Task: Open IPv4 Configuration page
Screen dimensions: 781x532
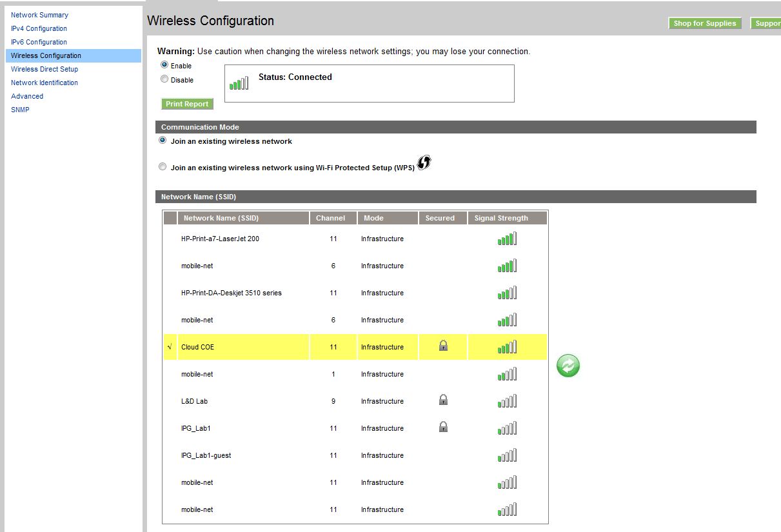Action: [x=39, y=28]
